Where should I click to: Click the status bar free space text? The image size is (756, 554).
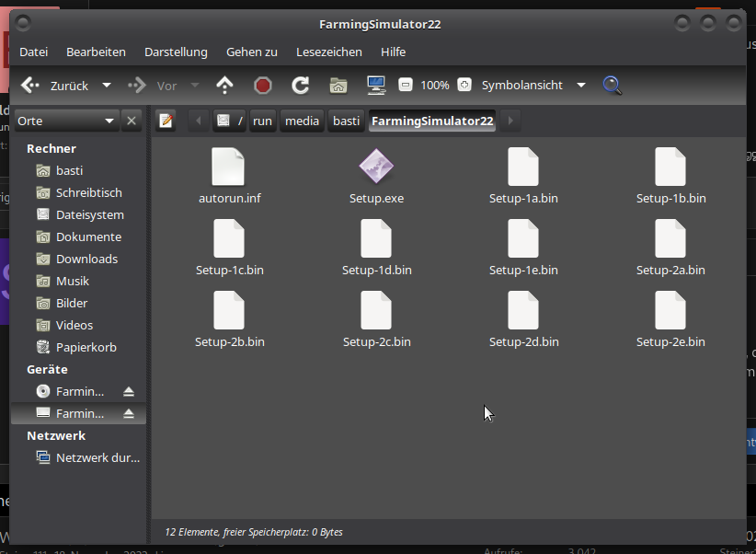coord(254,532)
